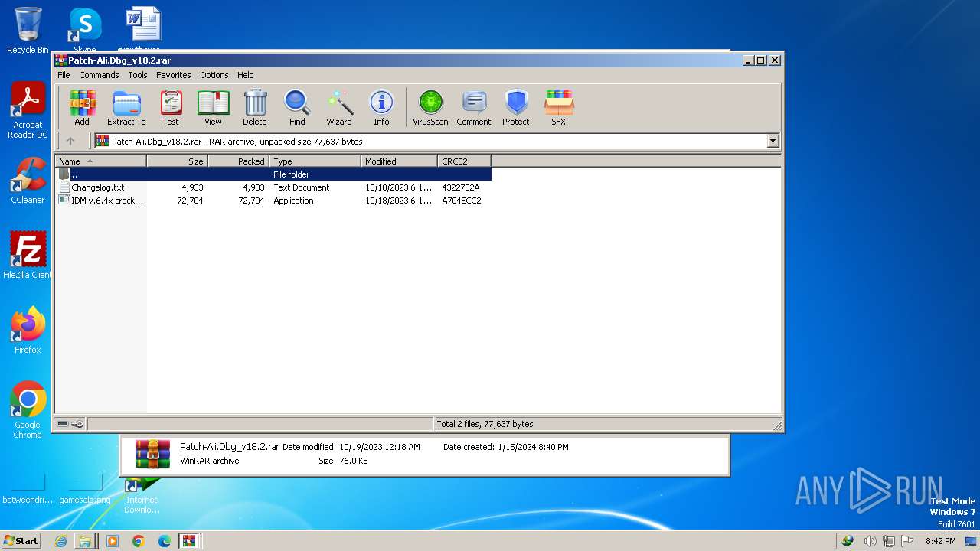This screenshot has height=551, width=980.
Task: Click the Protect shield icon
Action: [516, 107]
